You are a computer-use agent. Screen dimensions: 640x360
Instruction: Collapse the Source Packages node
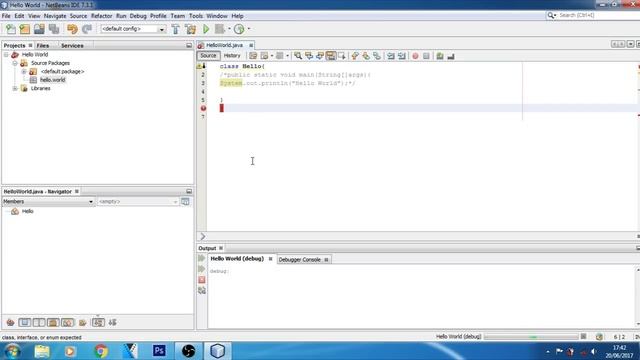click(15, 63)
